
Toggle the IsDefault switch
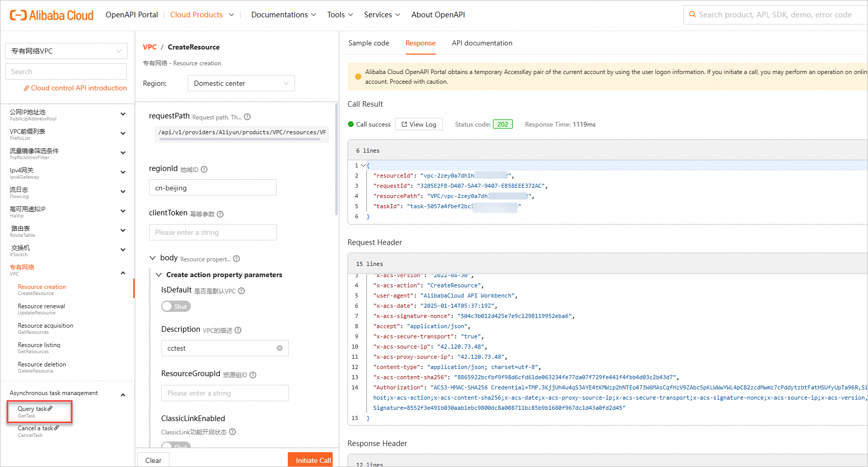pyautogui.click(x=176, y=306)
